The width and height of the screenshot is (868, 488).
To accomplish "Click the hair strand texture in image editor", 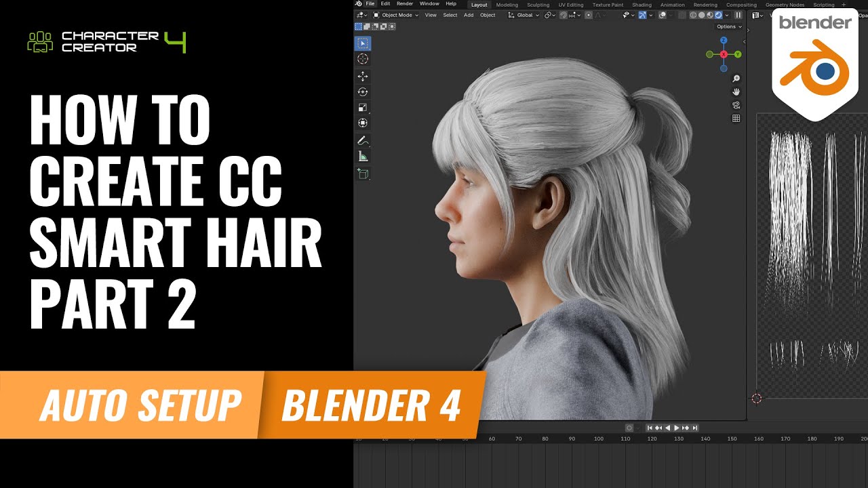I will (791, 220).
